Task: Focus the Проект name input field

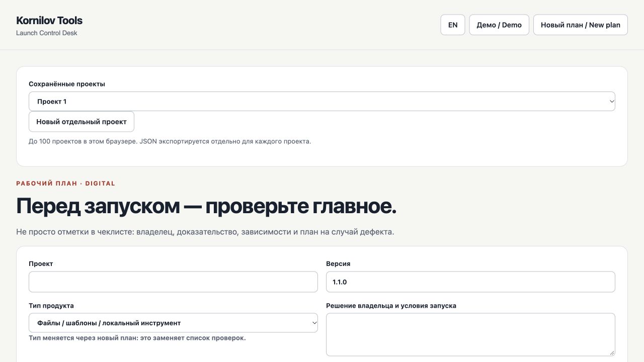Action: (173, 282)
